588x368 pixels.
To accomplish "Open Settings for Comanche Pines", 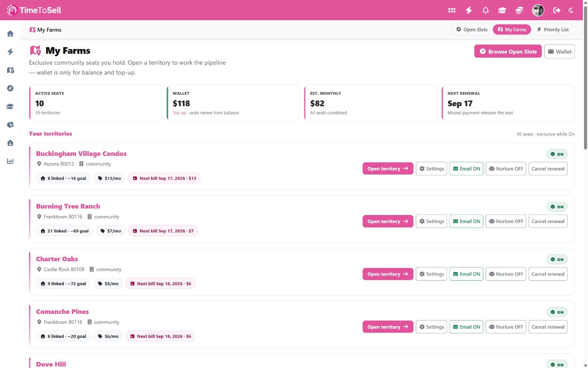I will [431, 327].
